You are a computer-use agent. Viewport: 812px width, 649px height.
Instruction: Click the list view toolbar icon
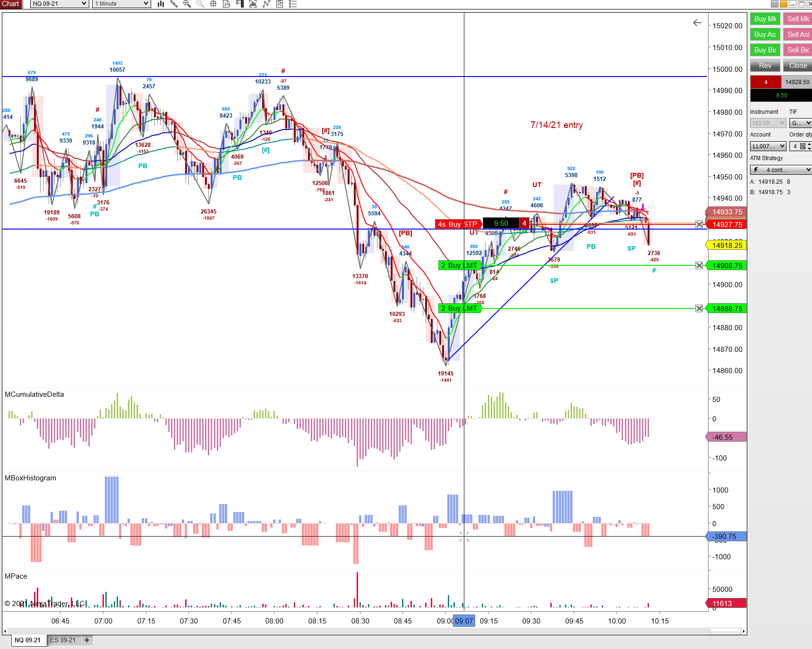coord(293,4)
